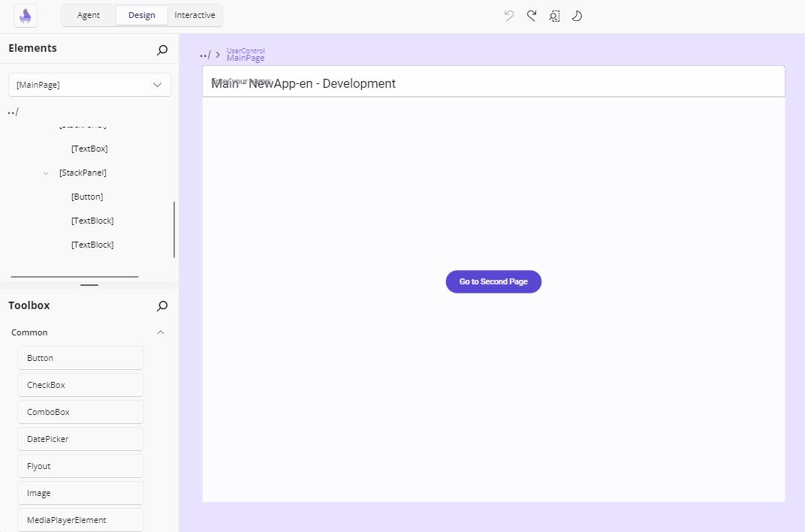Image resolution: width=805 pixels, height=532 pixels.
Task: Click the Redo arrow icon
Action: 532,15
